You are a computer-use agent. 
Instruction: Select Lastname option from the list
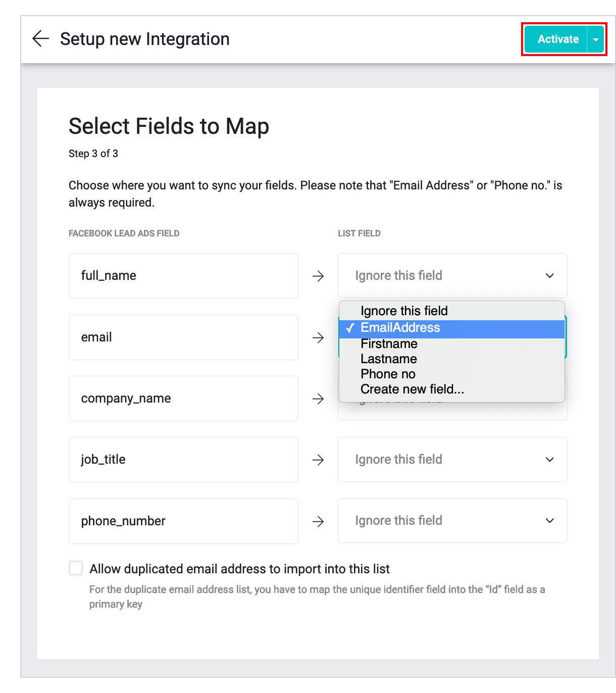point(388,359)
